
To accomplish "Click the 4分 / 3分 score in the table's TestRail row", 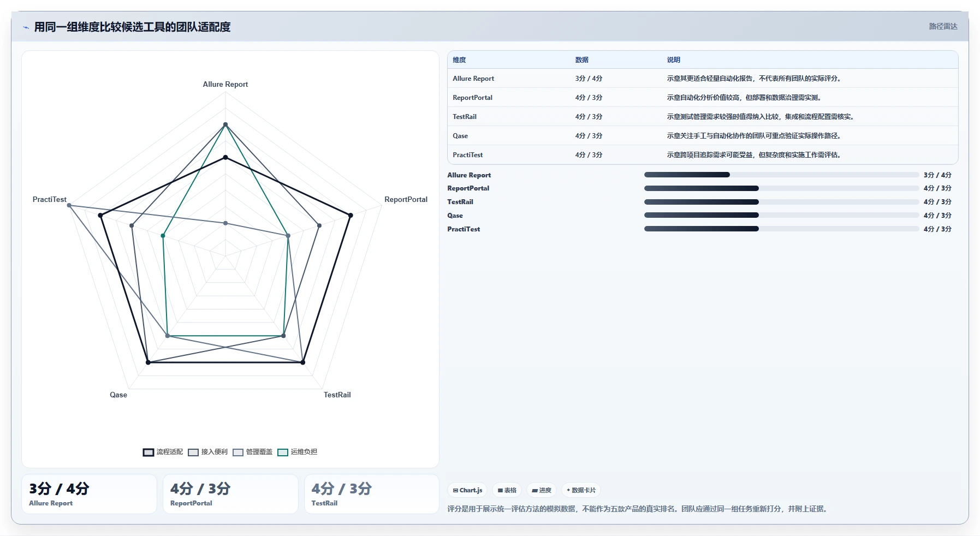I will 589,117.
